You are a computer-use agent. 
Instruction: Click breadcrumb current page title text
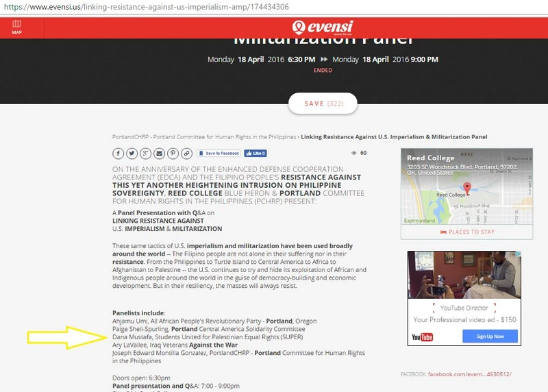click(394, 137)
